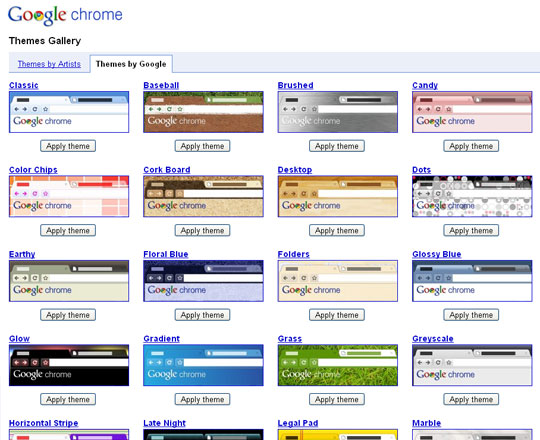Open the Classic theme link
Image resolution: width=540 pixels, height=440 pixels.
tap(24, 85)
